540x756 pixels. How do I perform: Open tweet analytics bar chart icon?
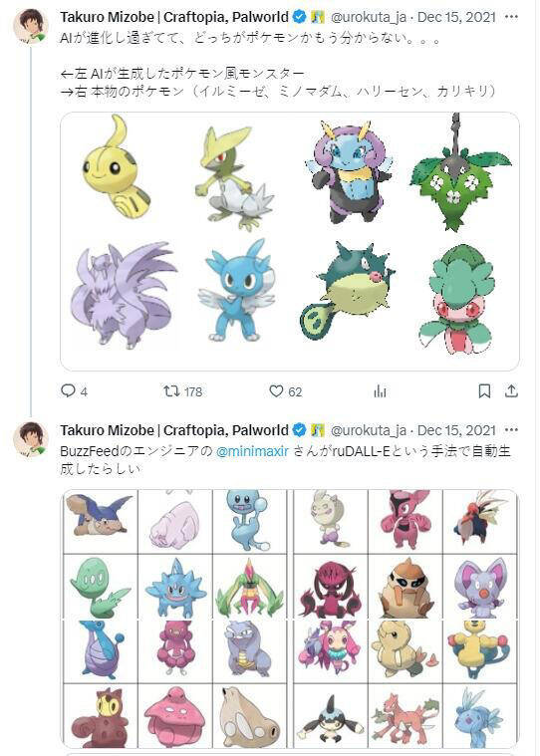[380, 390]
